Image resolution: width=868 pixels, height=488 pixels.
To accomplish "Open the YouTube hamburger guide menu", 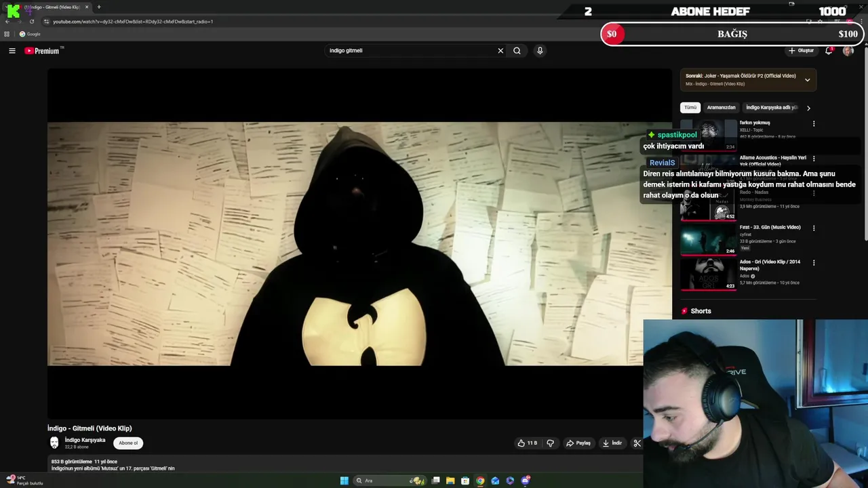I will click(x=12, y=51).
